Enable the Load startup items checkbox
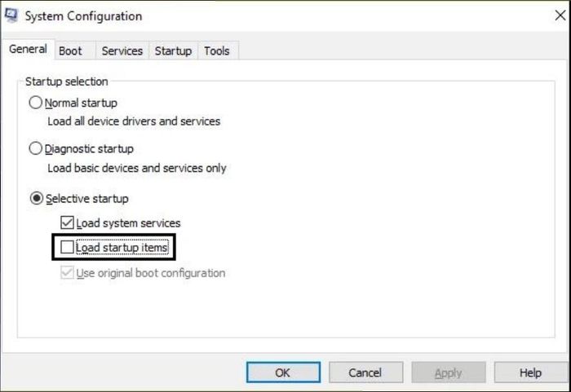This screenshot has width=571, height=392. [68, 247]
